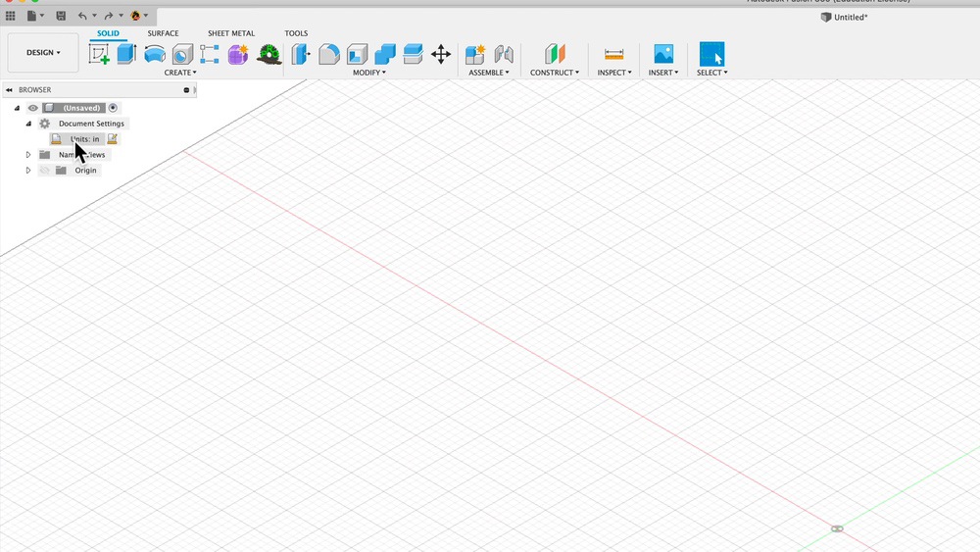Image resolution: width=980 pixels, height=552 pixels.
Task: Select the Offset Face tool
Action: coord(414,54)
